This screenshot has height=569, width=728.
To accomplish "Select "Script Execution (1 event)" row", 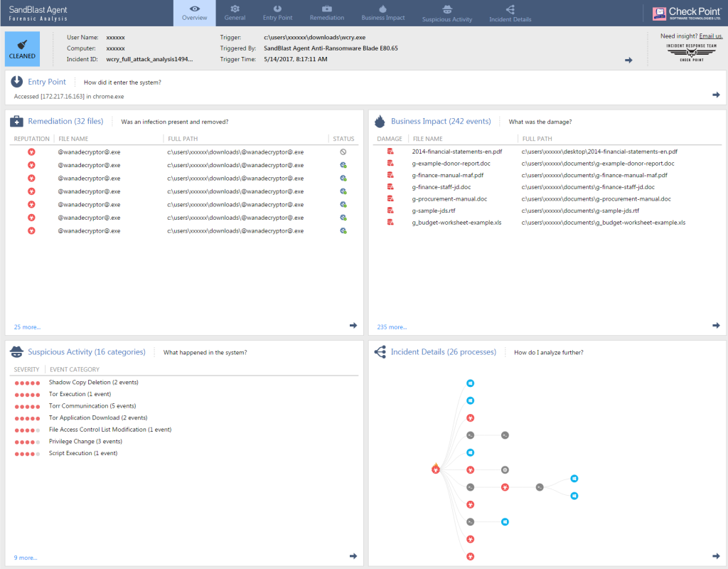I will [184, 453].
